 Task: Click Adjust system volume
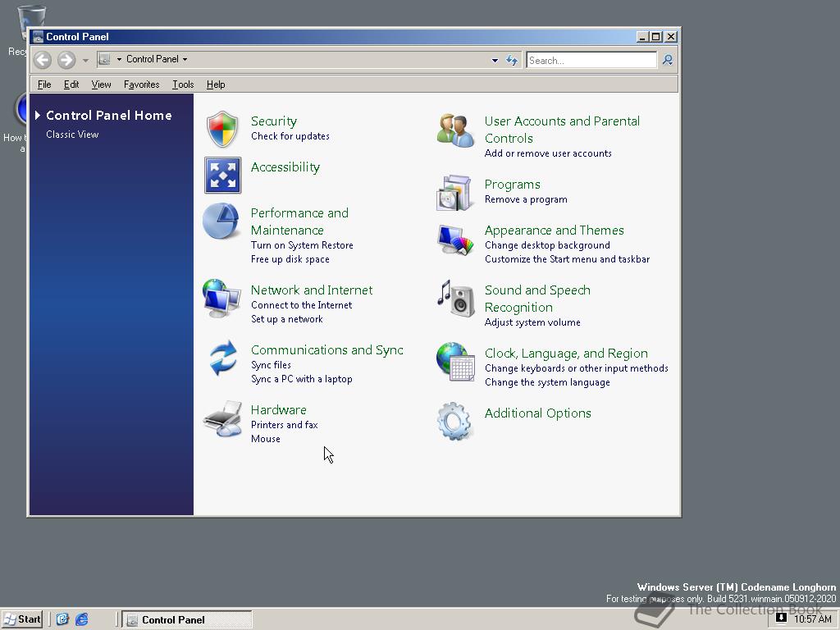pyautogui.click(x=532, y=322)
